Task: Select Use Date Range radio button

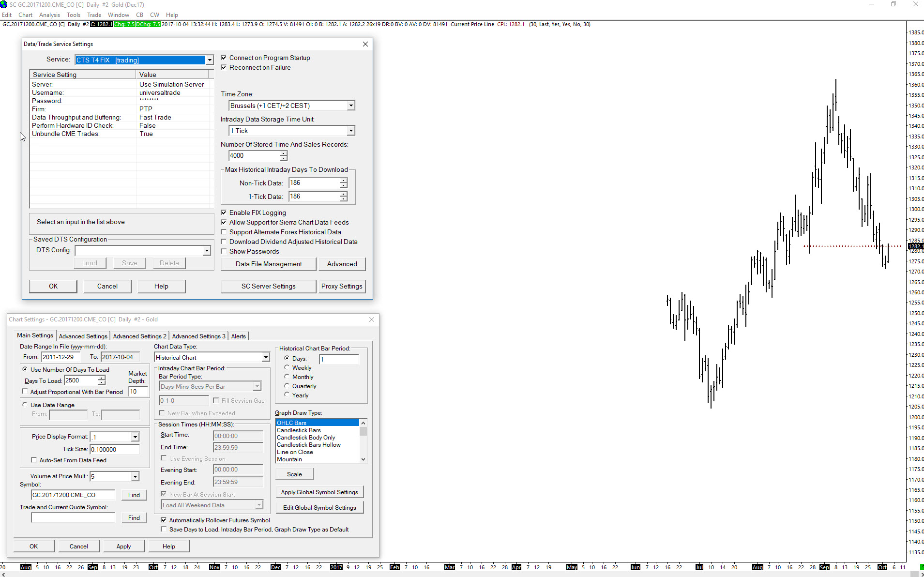Action: pyautogui.click(x=25, y=405)
